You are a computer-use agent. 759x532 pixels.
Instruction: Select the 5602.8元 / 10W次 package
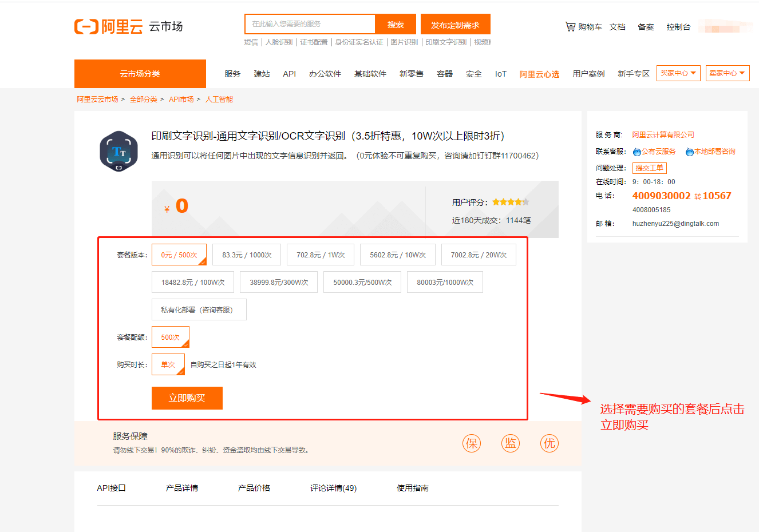click(398, 255)
